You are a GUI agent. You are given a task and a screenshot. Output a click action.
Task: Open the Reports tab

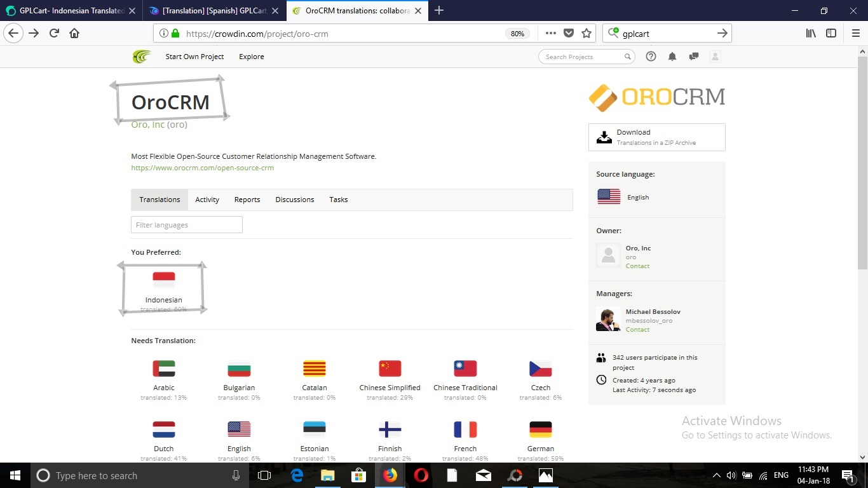point(247,200)
